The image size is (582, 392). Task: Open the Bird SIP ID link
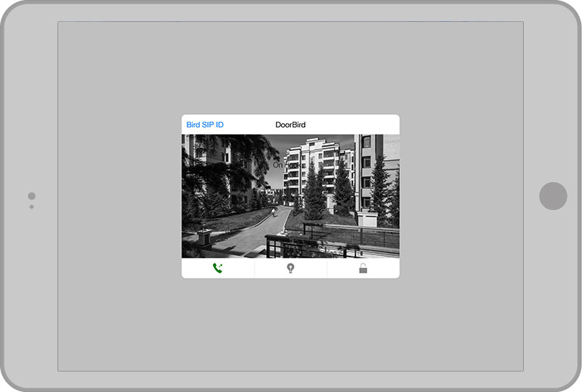(205, 125)
